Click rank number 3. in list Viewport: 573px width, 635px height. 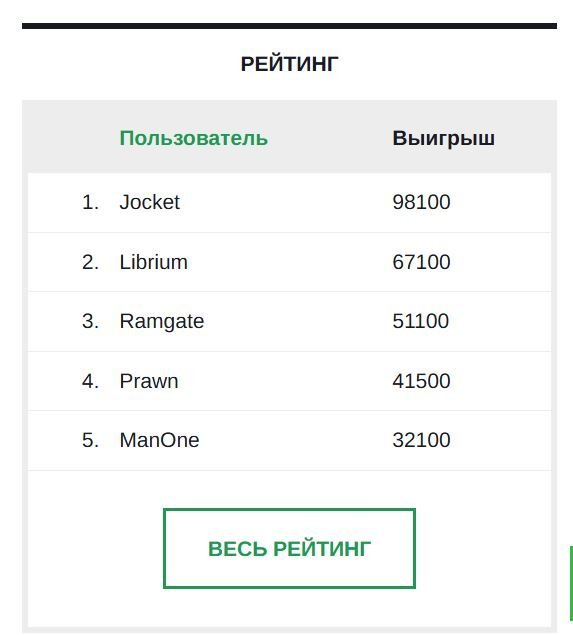coord(90,321)
